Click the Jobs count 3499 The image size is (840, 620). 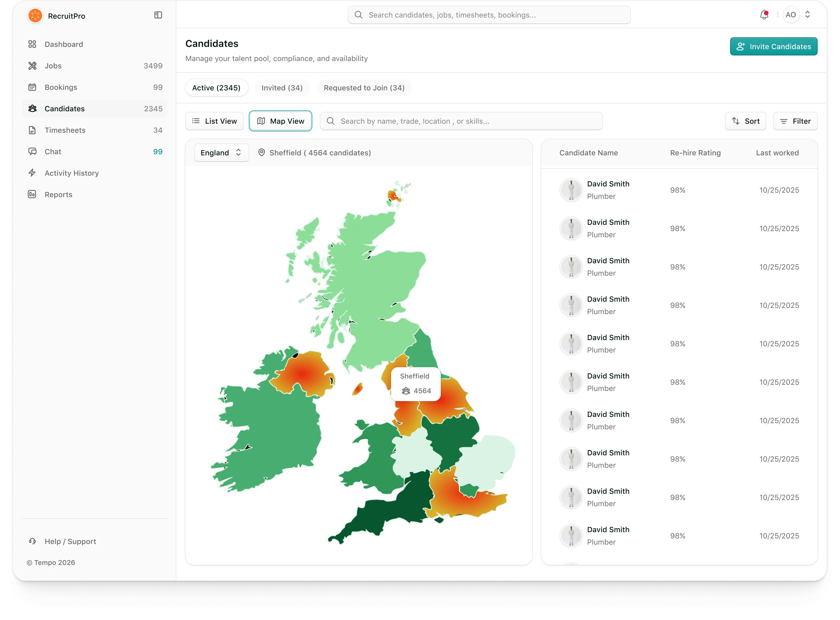(x=153, y=66)
